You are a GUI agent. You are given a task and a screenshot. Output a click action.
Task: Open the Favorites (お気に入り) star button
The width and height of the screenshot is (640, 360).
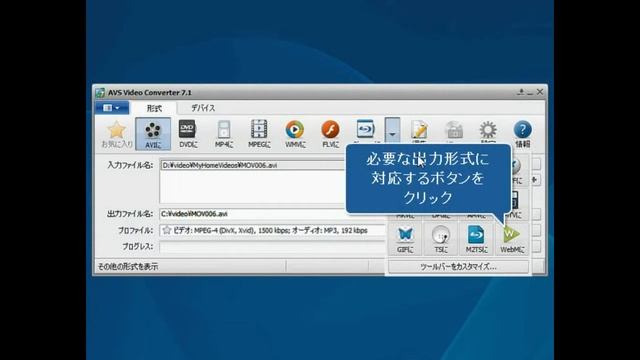pyautogui.click(x=117, y=134)
